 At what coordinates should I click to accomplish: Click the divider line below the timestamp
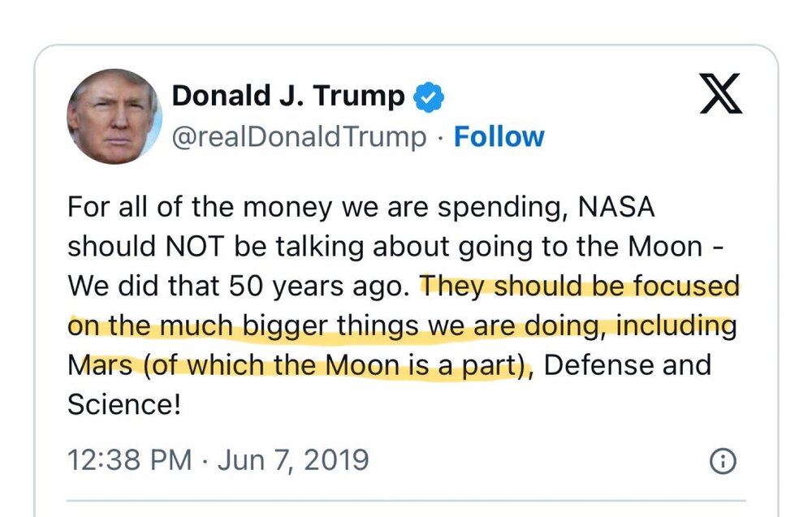405,501
